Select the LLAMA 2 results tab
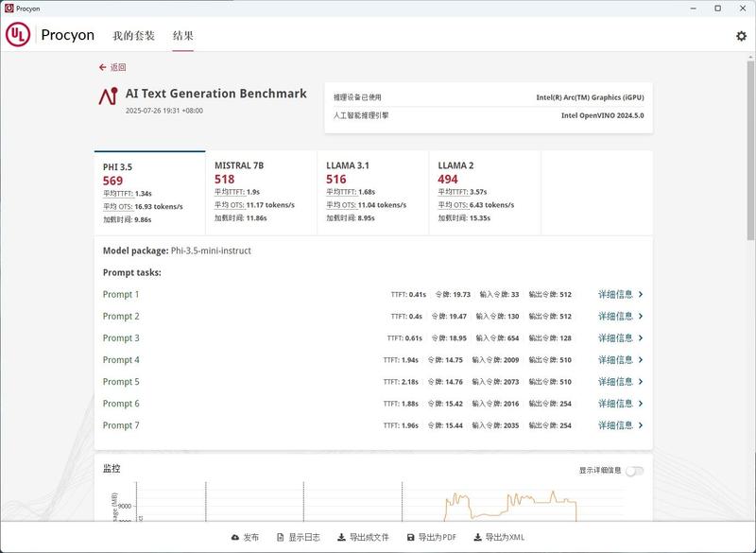The height and width of the screenshot is (553, 756). 485,193
